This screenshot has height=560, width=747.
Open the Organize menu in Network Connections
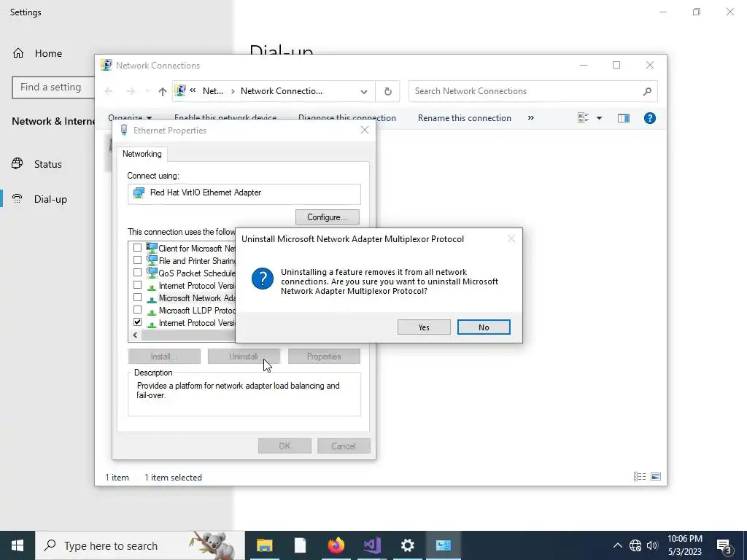coord(130,117)
